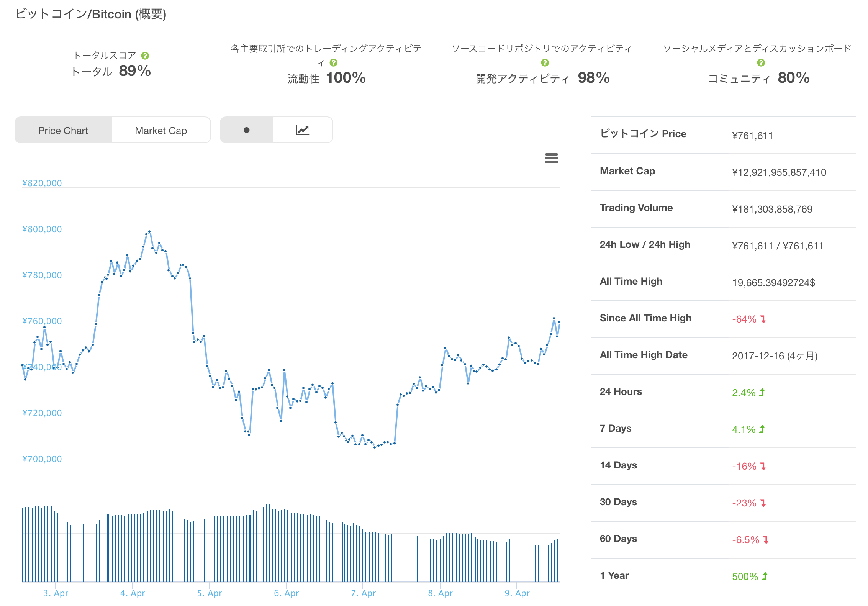868x606 pixels.
Task: Click the 30 Days row label
Action: tap(618, 502)
